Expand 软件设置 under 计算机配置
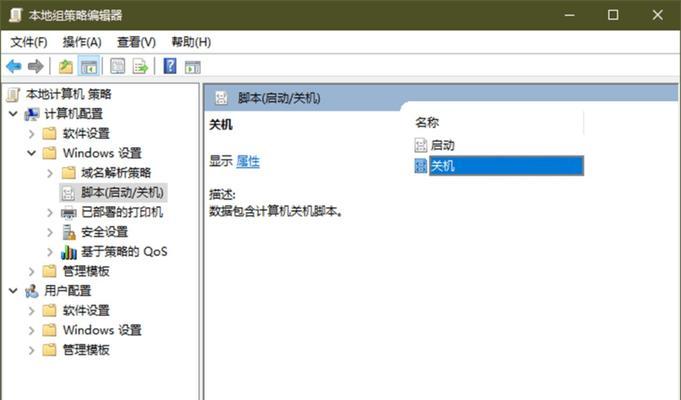The width and height of the screenshot is (681, 400). click(x=31, y=134)
